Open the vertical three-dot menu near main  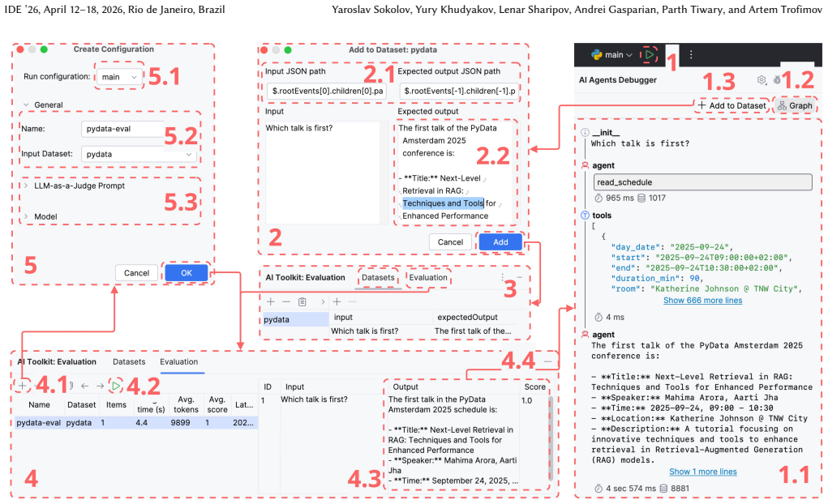point(691,54)
